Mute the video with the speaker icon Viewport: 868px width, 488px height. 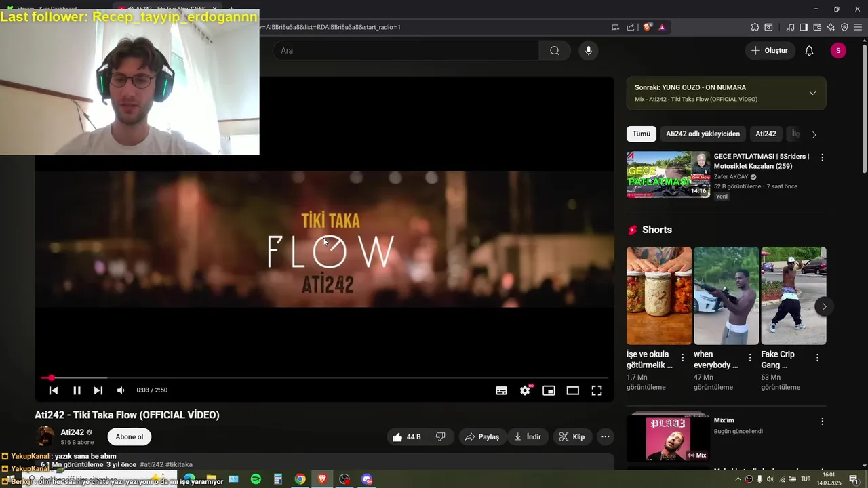click(x=121, y=390)
